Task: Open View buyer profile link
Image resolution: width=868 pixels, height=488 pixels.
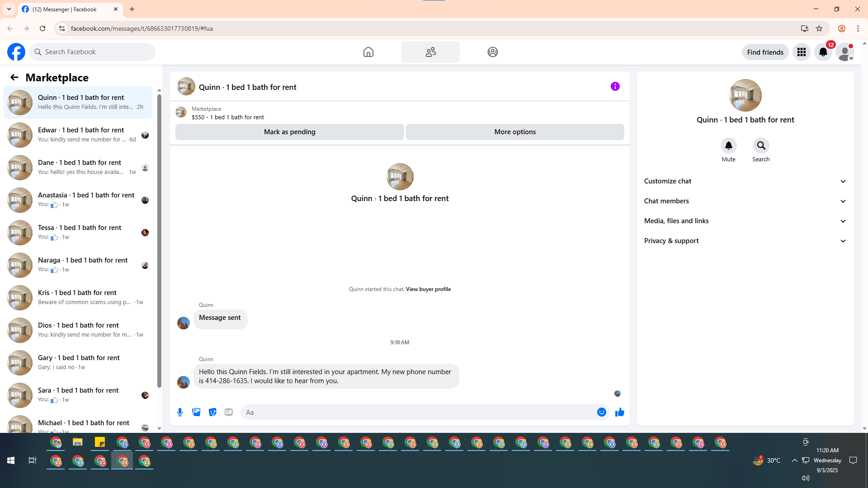Action: point(428,289)
